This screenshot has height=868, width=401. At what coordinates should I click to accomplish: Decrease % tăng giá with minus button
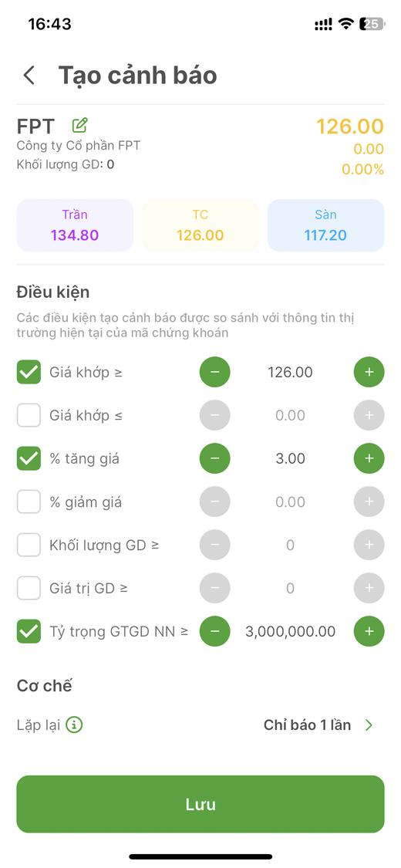(x=214, y=458)
